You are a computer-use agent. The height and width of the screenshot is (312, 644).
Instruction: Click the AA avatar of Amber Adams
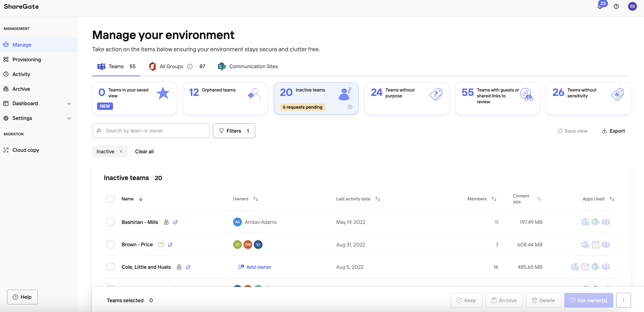tap(237, 222)
